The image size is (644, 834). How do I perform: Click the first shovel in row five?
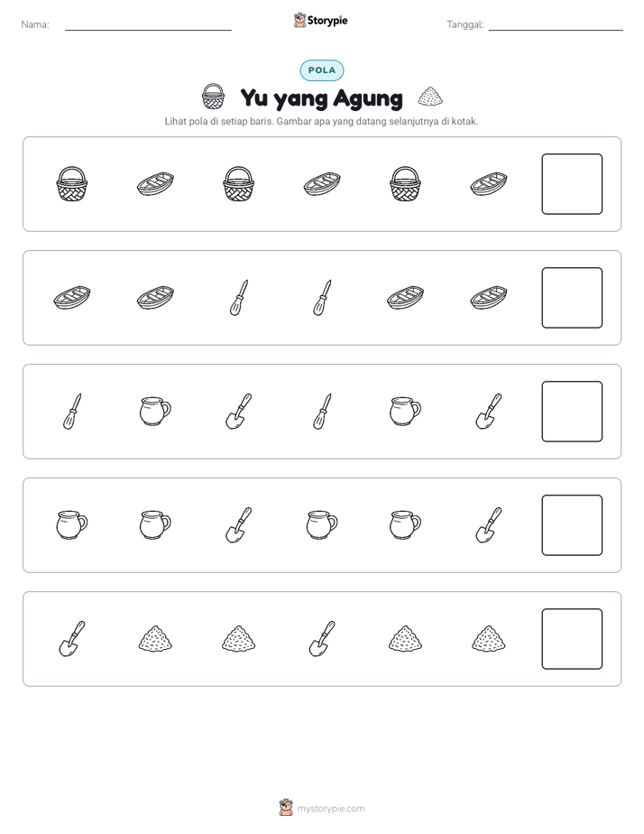[x=72, y=639]
